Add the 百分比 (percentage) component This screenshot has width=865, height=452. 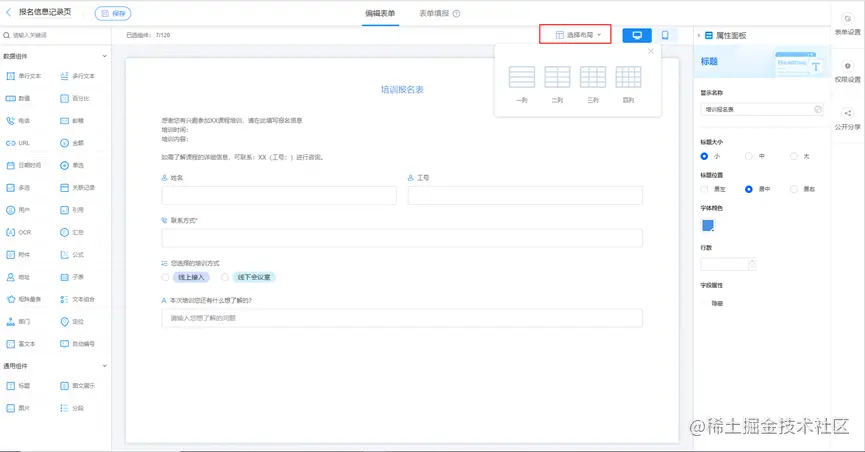click(x=74, y=98)
